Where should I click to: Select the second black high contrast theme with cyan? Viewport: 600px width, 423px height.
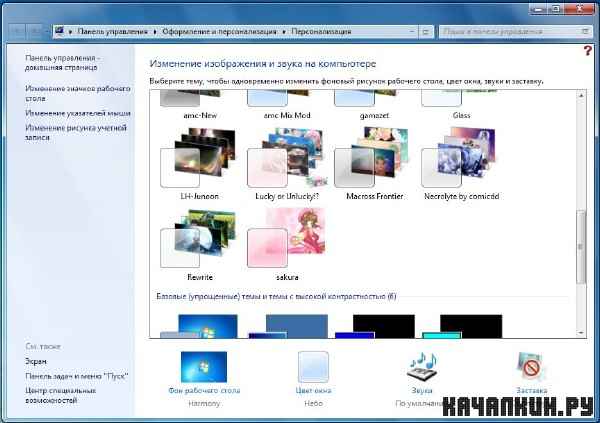pyautogui.click(x=462, y=326)
